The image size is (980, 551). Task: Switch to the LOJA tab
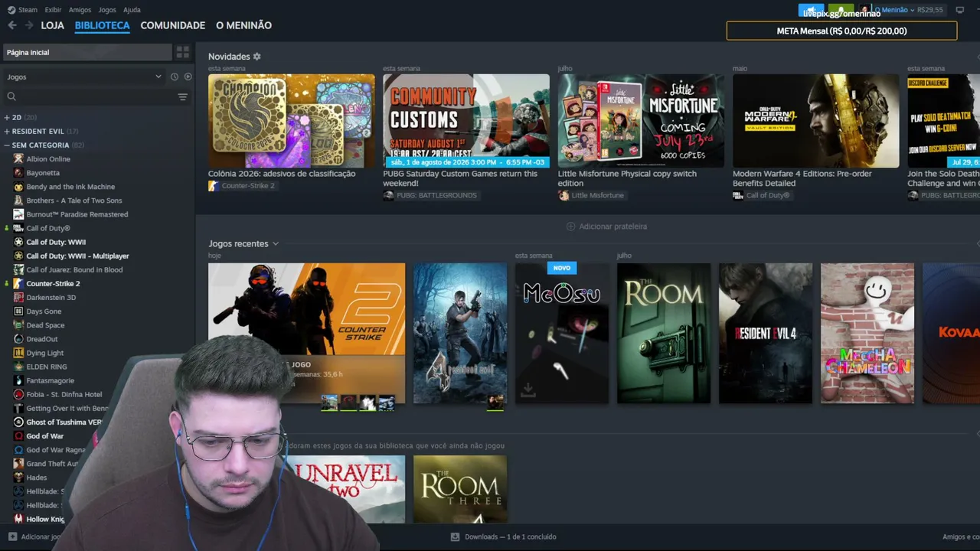coord(53,25)
